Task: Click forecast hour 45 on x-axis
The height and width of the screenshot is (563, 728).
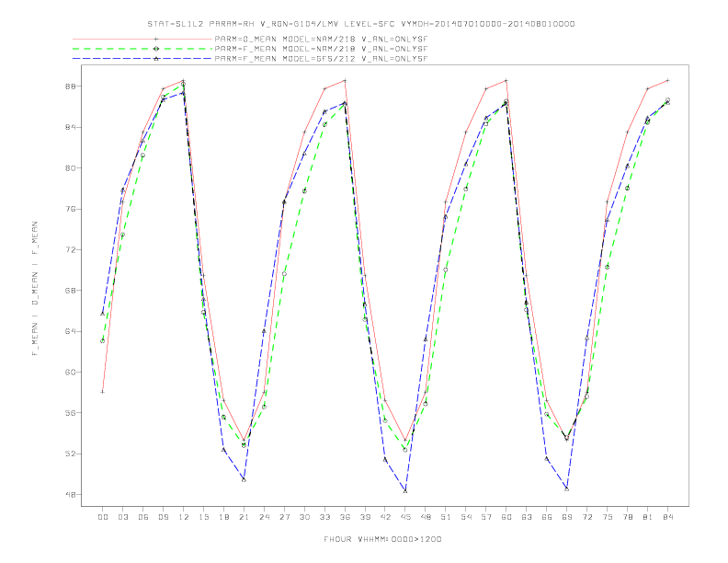Action: click(x=405, y=517)
